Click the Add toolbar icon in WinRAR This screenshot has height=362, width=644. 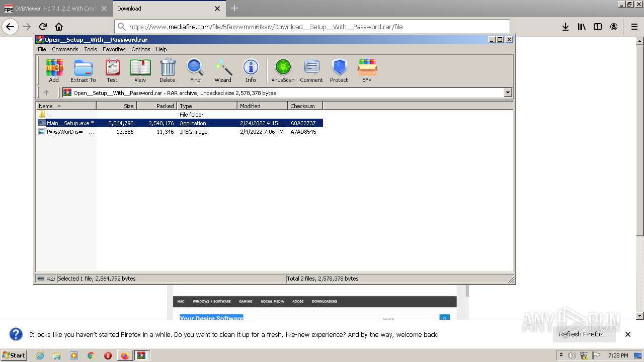[x=54, y=70]
